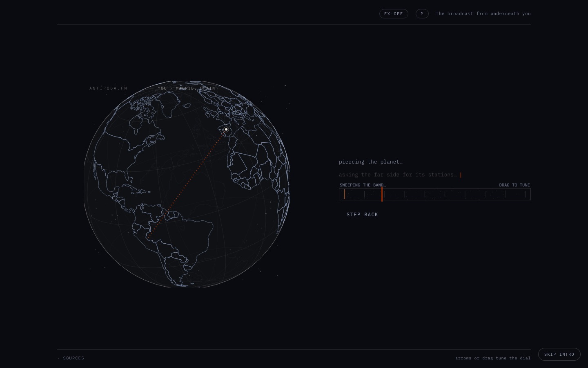Select the 'YOU · MADRID, SPAIN' label
Viewport: 588px width, 368px height.
click(187, 88)
